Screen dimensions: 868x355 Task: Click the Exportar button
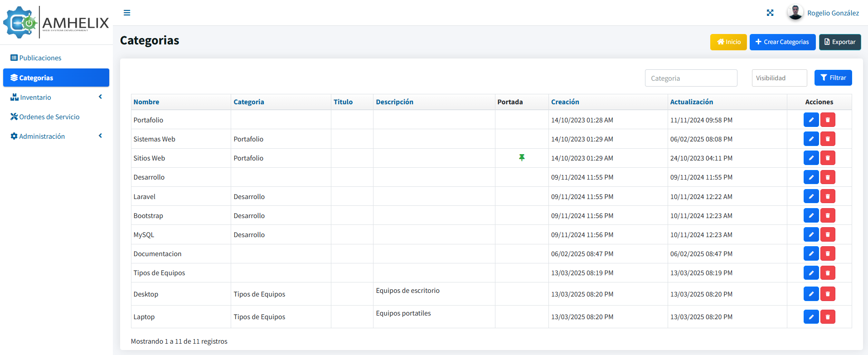(839, 42)
